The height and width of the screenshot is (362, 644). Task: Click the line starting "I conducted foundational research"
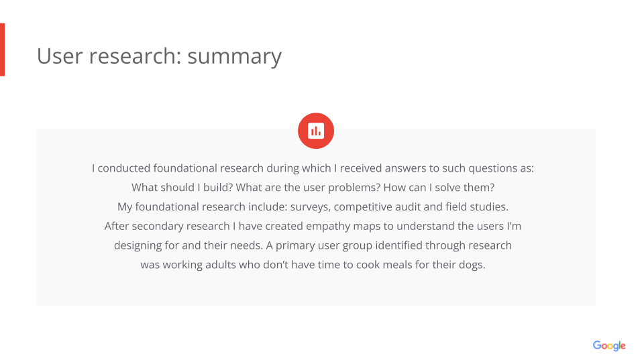313,168
